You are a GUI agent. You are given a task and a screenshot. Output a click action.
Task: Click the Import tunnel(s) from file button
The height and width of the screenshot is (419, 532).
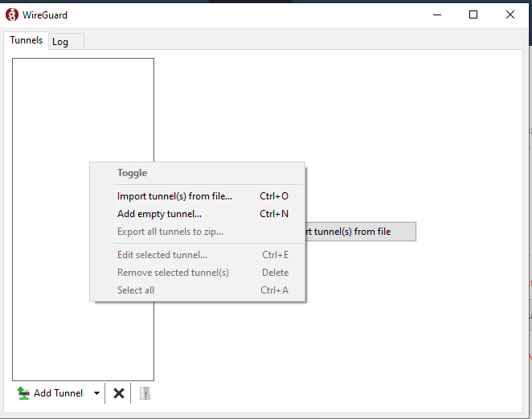pos(360,232)
